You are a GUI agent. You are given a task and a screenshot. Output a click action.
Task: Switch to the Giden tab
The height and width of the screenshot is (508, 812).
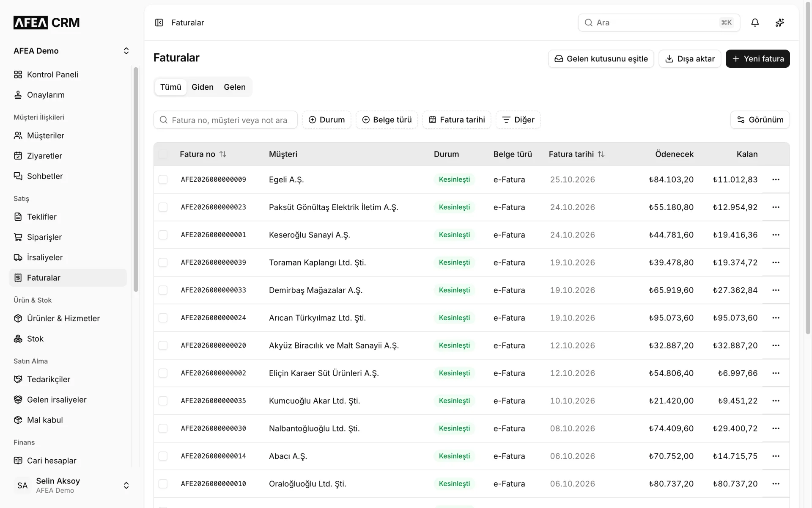(203, 87)
